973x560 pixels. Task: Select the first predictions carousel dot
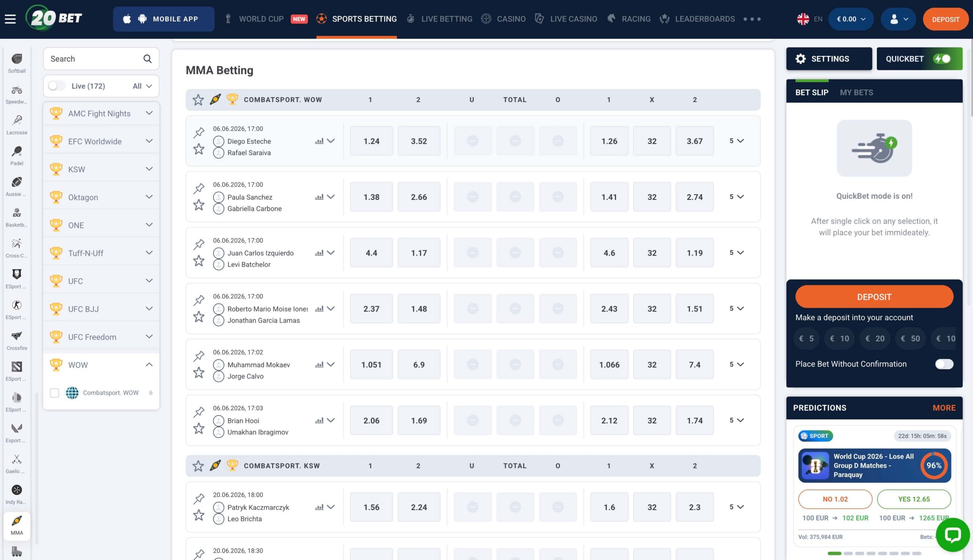pos(834,554)
